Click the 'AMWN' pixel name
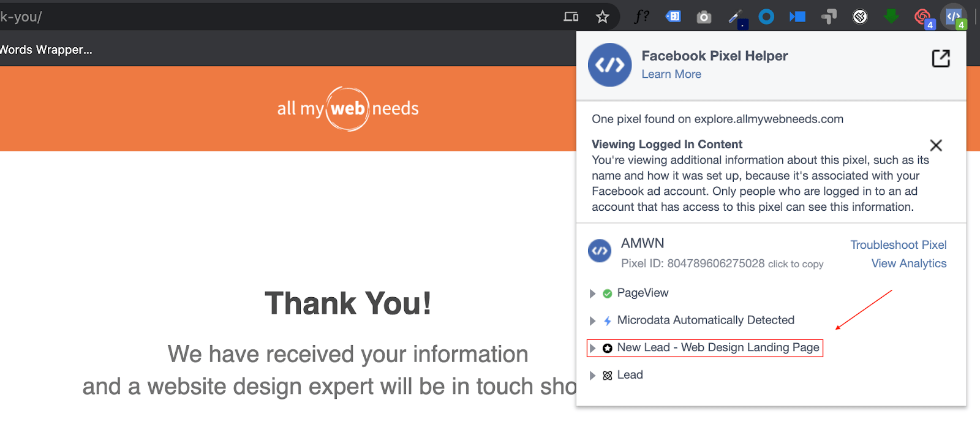980x443 pixels. 643,243
